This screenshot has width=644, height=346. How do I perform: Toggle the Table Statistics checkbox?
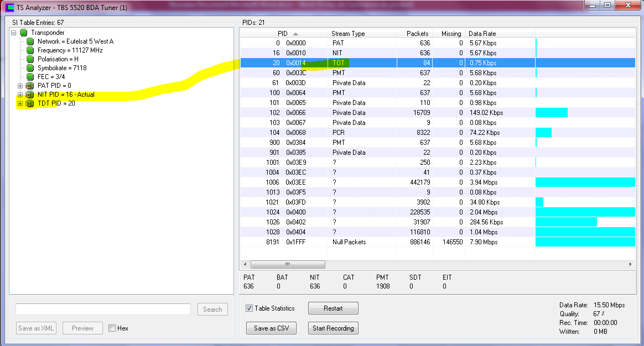[250, 308]
